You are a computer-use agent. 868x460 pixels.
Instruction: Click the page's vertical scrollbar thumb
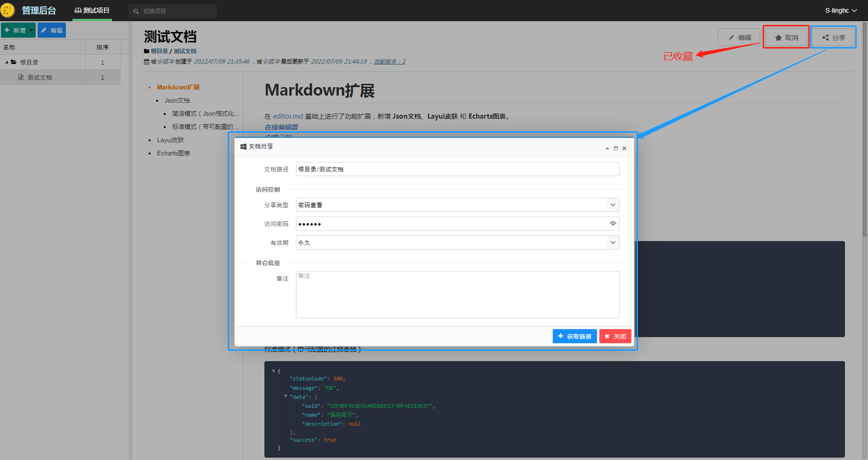click(x=865, y=129)
